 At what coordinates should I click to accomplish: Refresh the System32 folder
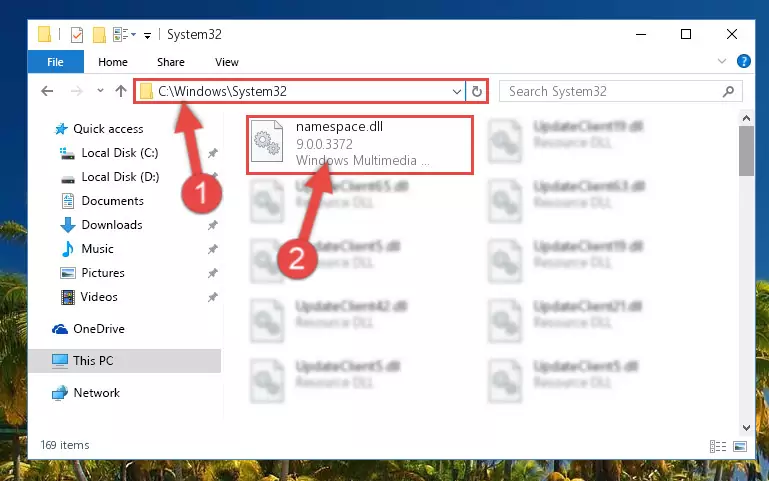(x=476, y=91)
